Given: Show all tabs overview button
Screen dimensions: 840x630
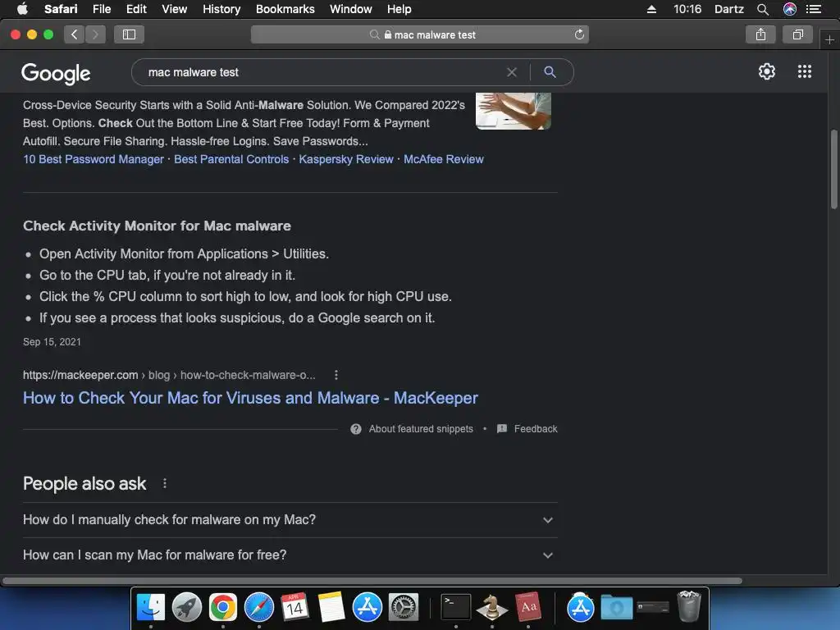Looking at the screenshot, I should 797,34.
